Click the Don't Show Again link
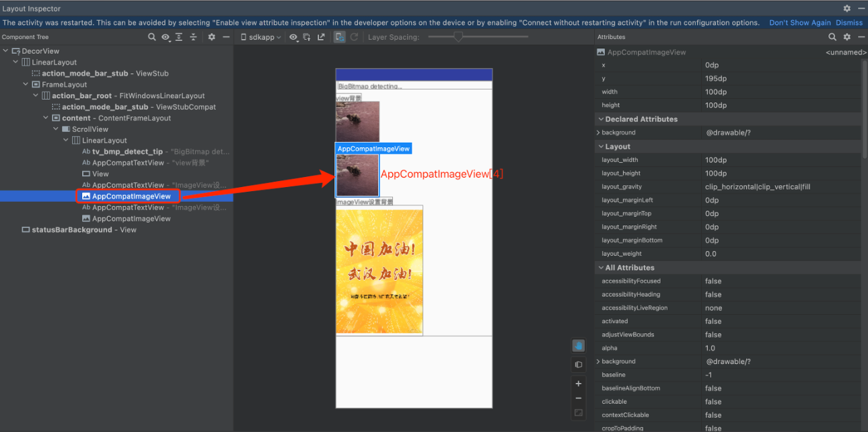 [799, 22]
